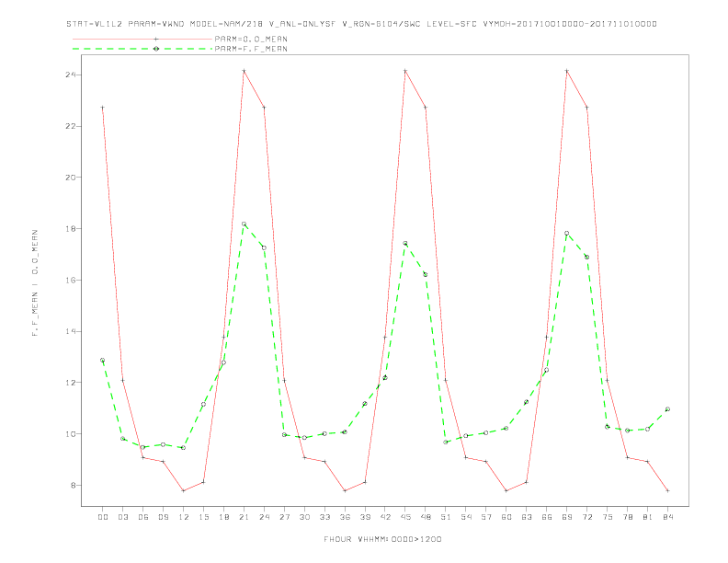Select the red O_MEAN peak point at hour 69

tap(567, 71)
